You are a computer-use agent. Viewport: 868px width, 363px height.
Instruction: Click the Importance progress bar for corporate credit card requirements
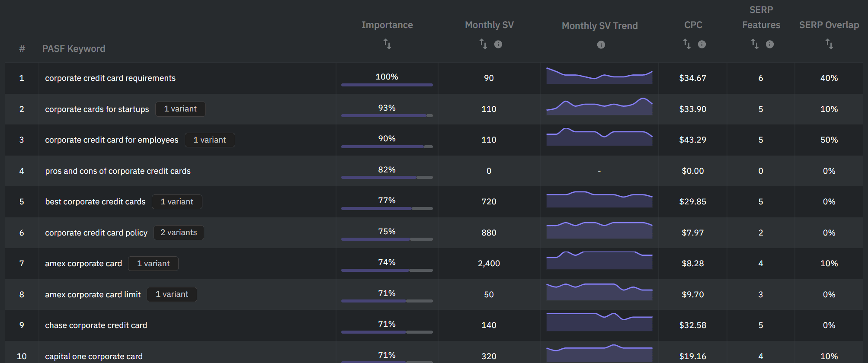coord(386,85)
